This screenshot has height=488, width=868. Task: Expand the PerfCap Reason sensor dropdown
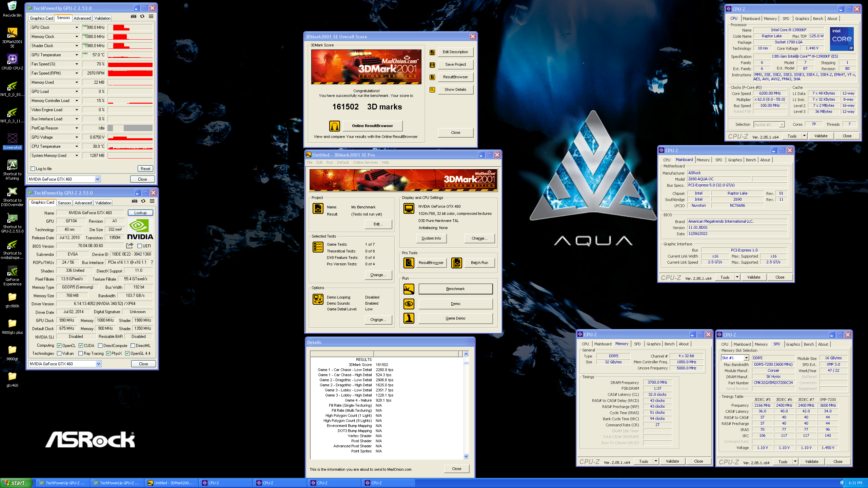(x=77, y=128)
